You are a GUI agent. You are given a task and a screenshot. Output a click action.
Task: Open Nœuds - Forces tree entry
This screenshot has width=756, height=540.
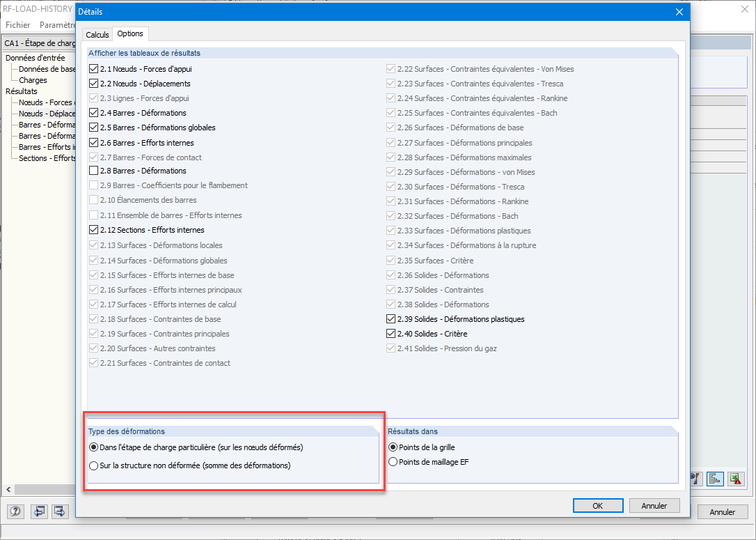coord(47,102)
